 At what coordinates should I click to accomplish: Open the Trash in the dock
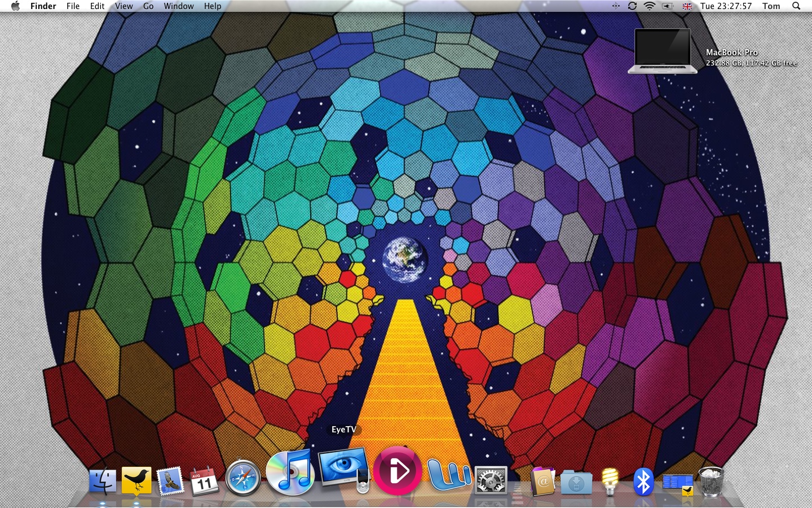tap(712, 481)
